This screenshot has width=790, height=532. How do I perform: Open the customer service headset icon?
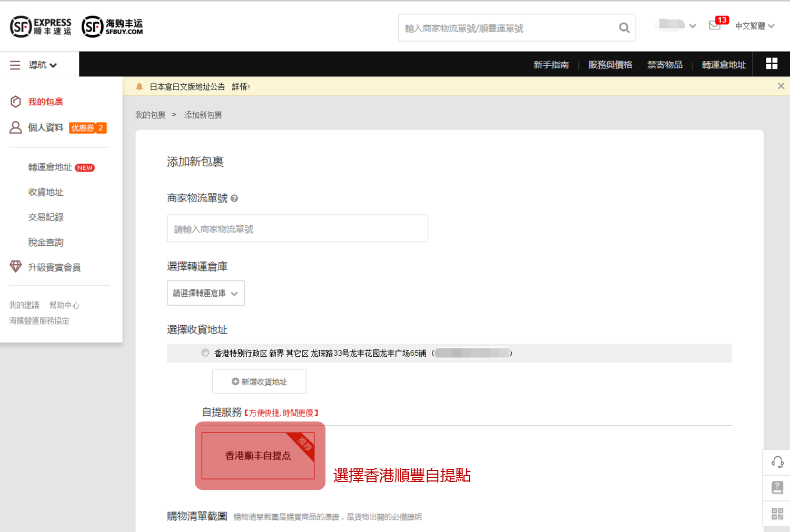click(x=777, y=463)
